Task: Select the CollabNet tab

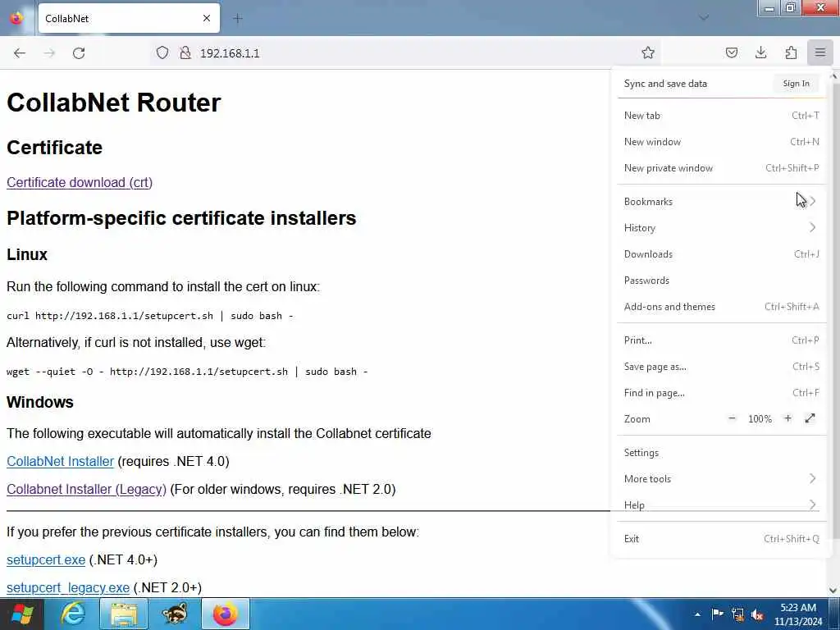Action: [129, 18]
